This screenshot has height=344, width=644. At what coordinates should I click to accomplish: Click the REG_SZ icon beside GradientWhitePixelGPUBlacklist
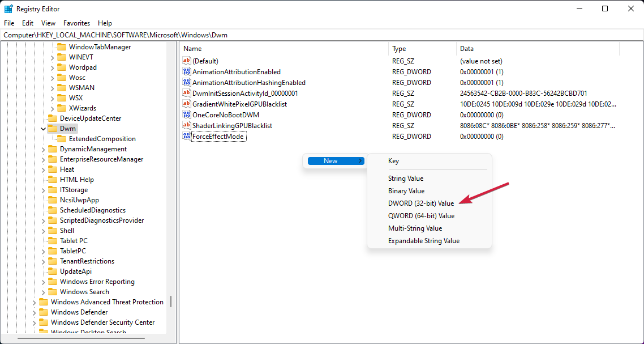point(187,104)
